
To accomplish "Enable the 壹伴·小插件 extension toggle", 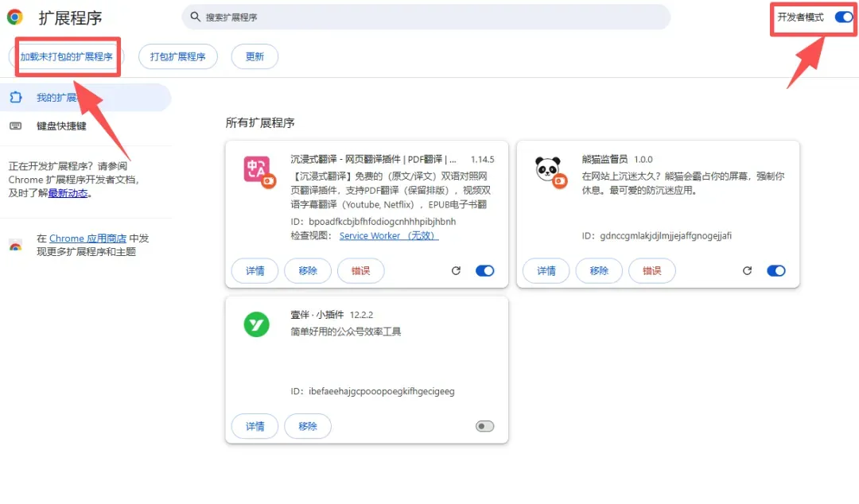I will 485,426.
